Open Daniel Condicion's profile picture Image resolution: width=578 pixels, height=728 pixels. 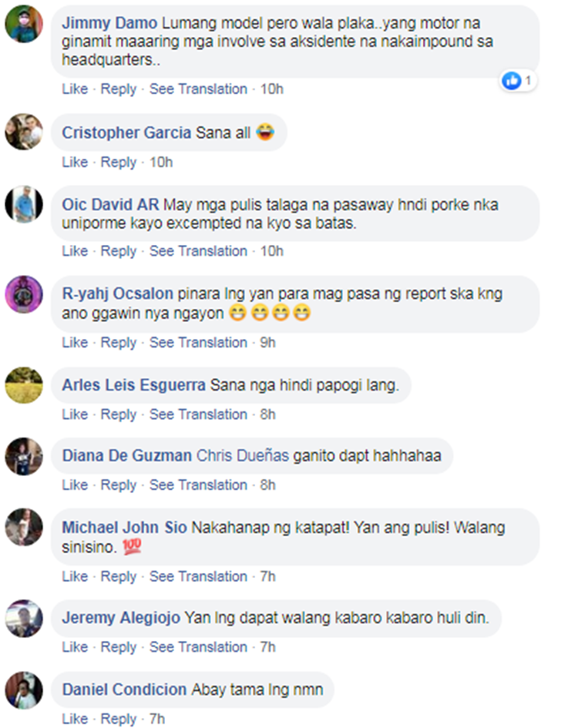(x=24, y=690)
